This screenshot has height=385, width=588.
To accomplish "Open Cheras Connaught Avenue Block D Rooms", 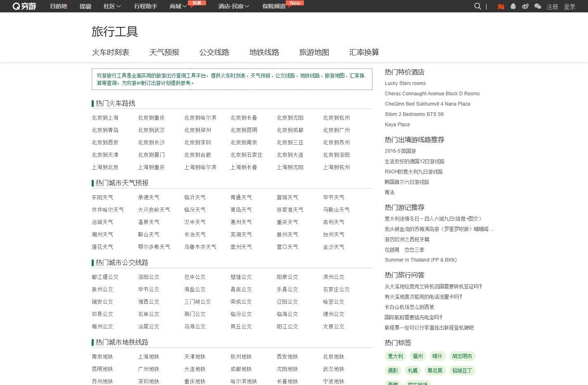I will click(432, 94).
